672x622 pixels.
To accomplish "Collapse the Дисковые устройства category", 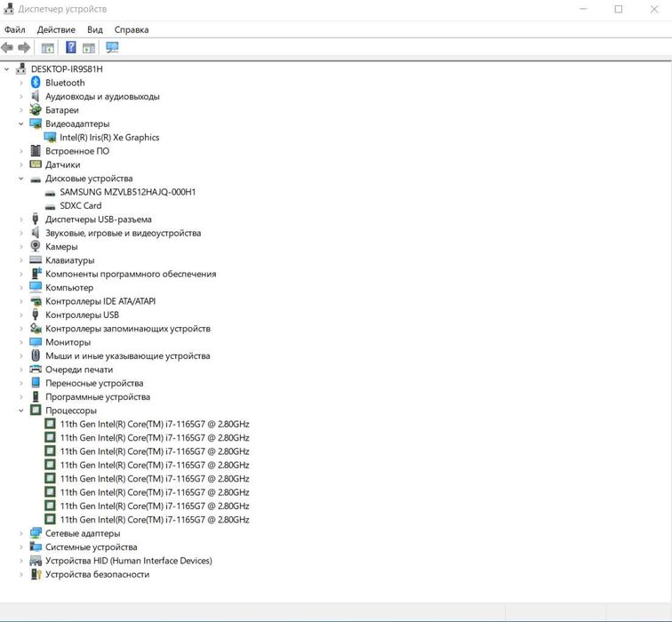I will point(21,179).
